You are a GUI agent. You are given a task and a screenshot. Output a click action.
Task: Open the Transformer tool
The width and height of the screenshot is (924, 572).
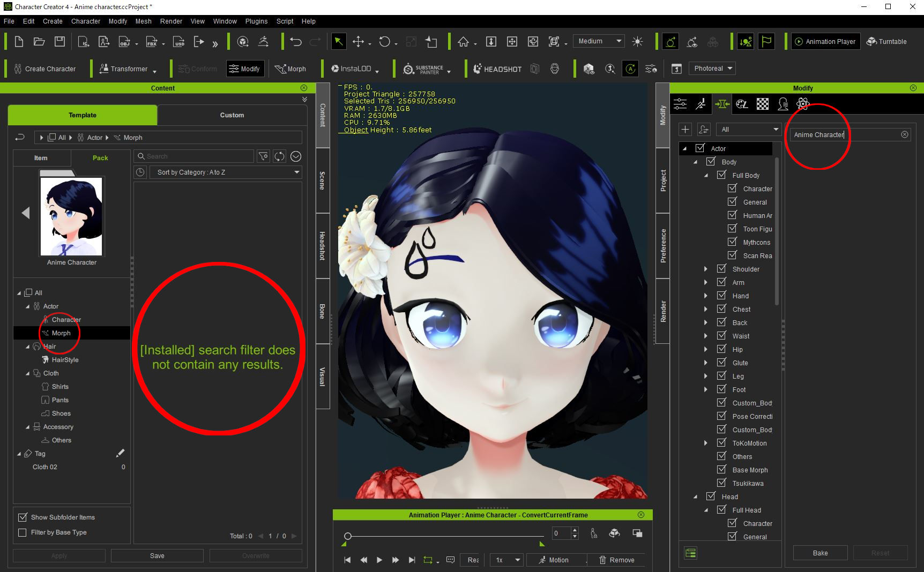click(x=124, y=69)
